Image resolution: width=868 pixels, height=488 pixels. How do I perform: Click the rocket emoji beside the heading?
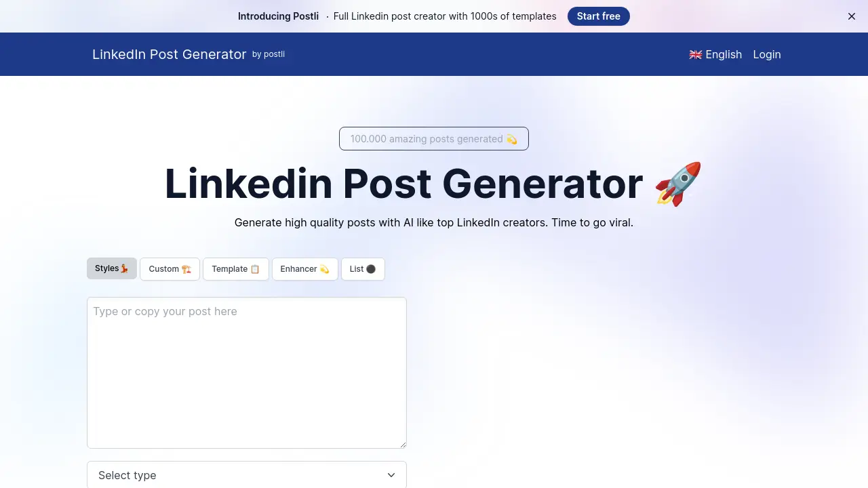tap(679, 184)
